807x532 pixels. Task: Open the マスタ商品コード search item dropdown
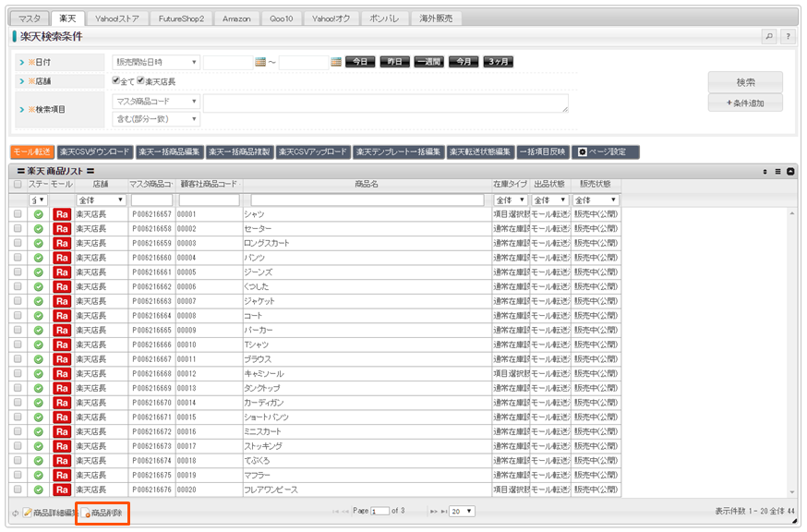(x=156, y=102)
